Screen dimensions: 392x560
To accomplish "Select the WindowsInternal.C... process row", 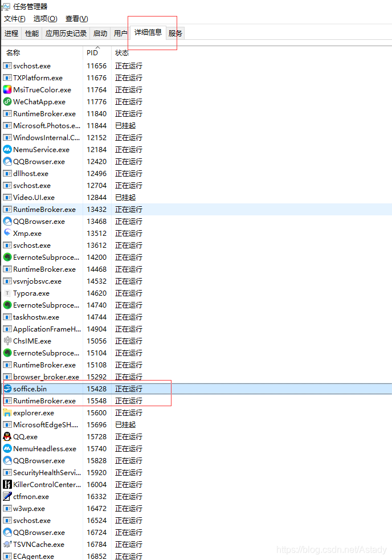I will [197, 137].
